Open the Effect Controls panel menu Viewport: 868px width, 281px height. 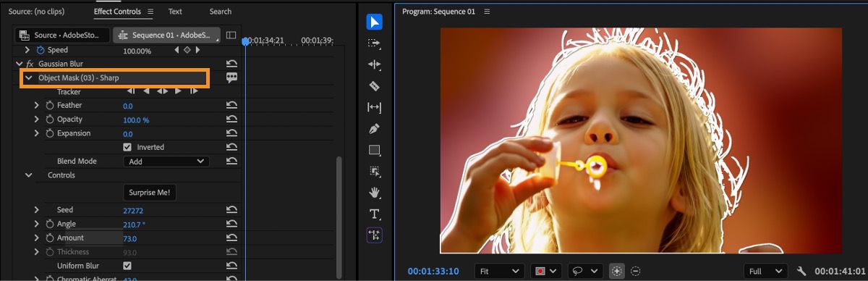click(x=150, y=12)
